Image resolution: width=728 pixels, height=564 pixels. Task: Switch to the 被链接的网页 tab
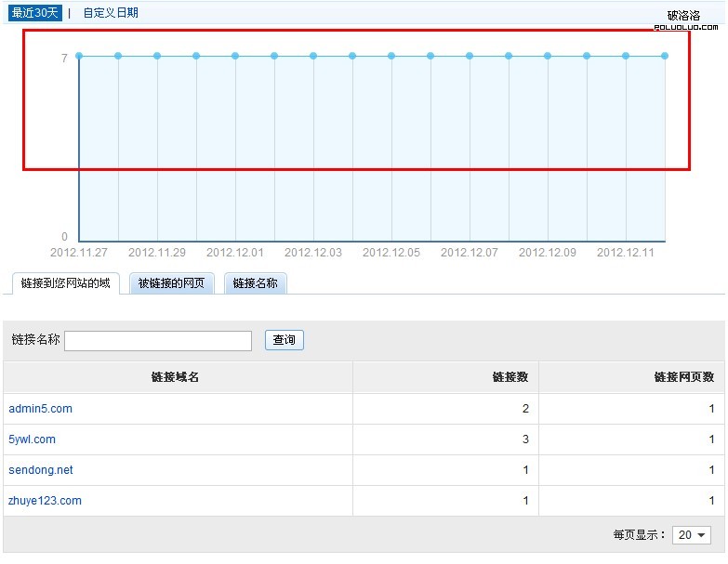[171, 283]
